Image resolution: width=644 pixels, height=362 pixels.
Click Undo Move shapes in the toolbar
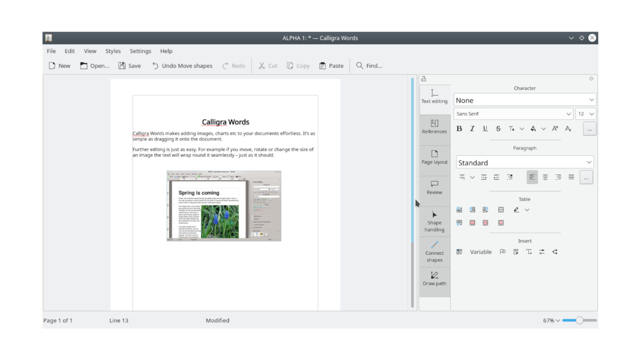tap(182, 65)
